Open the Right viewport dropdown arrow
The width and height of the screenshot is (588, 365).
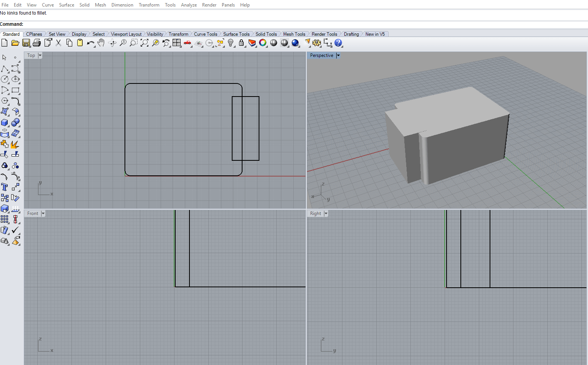[326, 213]
